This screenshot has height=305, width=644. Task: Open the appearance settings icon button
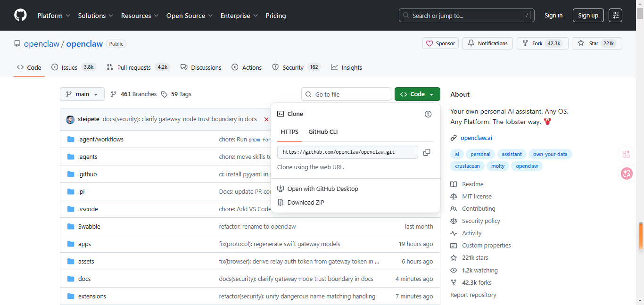615,15
